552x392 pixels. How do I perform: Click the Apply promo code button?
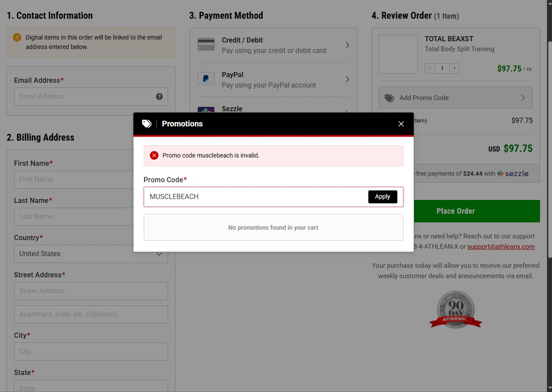tap(382, 197)
